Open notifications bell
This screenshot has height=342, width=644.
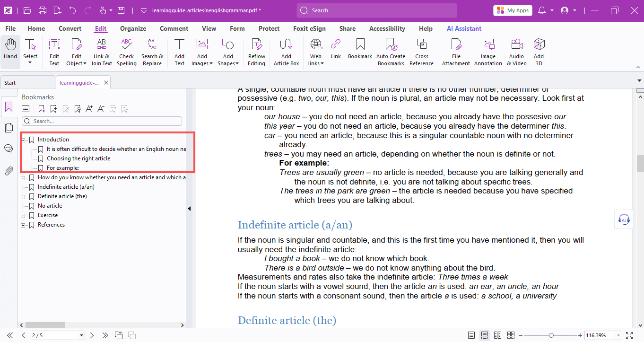(x=542, y=10)
